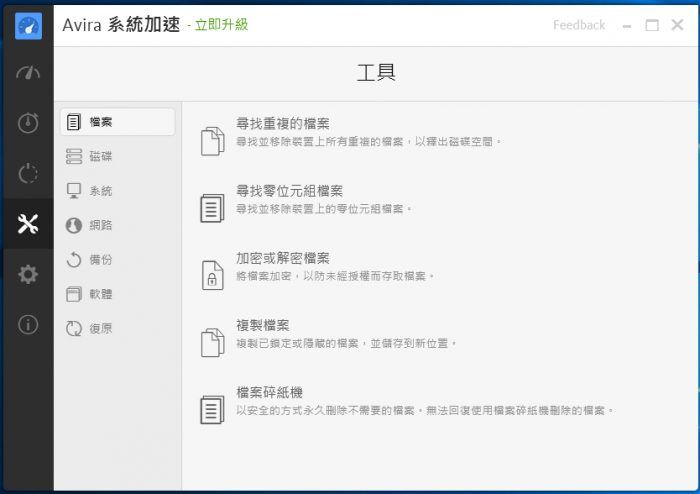Click the icon for 尋找零位元組檔案

[x=212, y=208]
